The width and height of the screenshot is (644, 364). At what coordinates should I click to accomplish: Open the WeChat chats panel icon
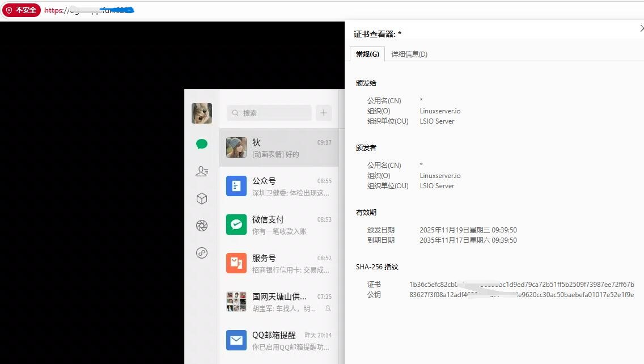(x=202, y=144)
